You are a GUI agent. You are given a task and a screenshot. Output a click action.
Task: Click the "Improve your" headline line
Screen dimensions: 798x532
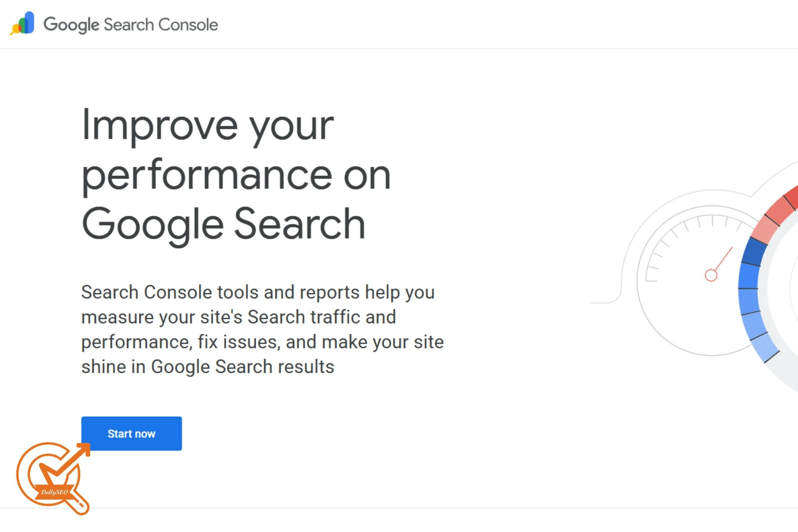(207, 126)
